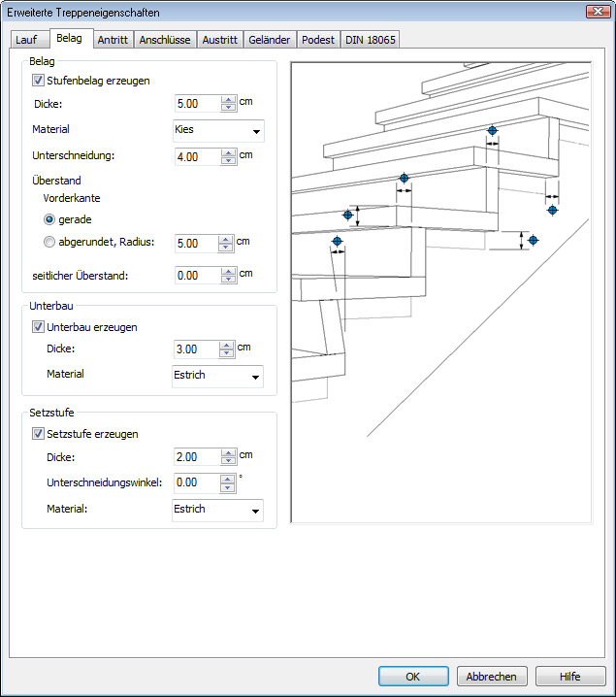Increase Setzstufe Dicke with the up arrow
The height and width of the screenshot is (697, 616).
click(229, 453)
